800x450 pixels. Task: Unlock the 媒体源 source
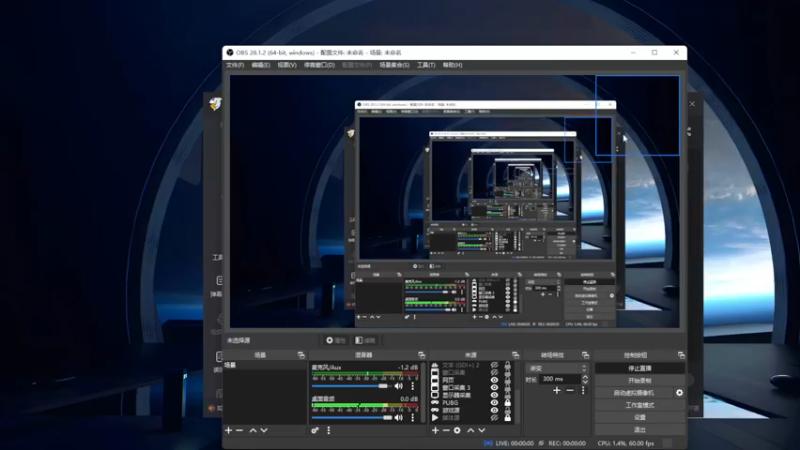(x=508, y=418)
